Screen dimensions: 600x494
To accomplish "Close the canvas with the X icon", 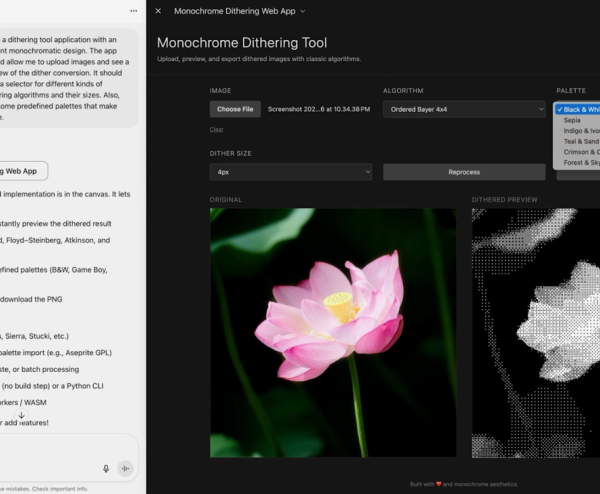I will point(158,11).
